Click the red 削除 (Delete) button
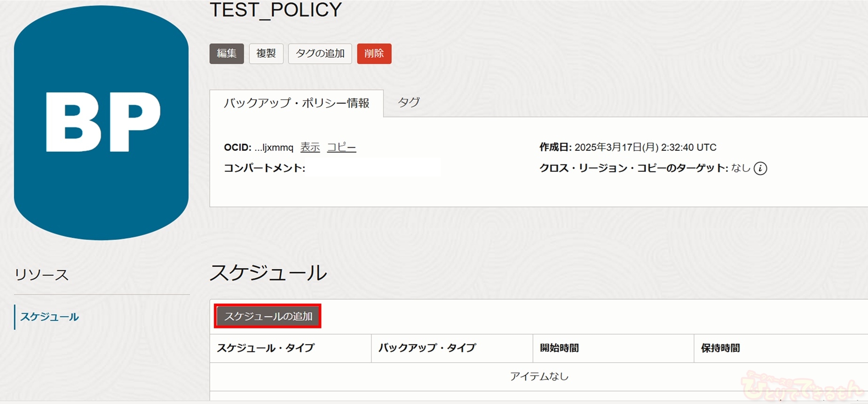868x404 pixels. (374, 54)
